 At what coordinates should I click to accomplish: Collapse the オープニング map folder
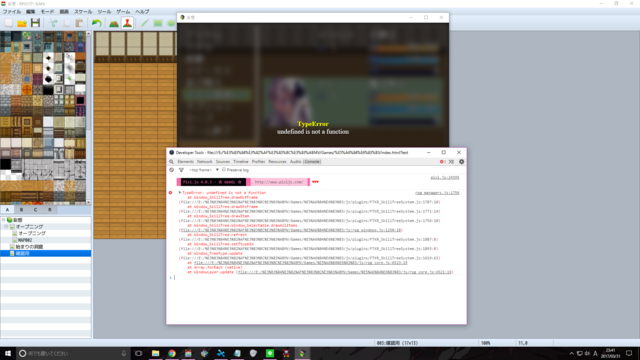[x=6, y=227]
